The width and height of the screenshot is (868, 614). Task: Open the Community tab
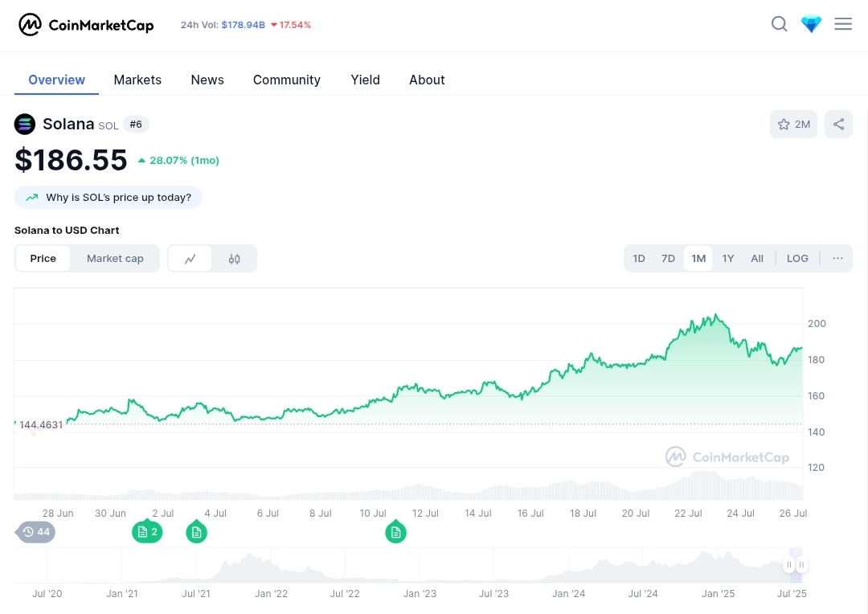pyautogui.click(x=286, y=80)
